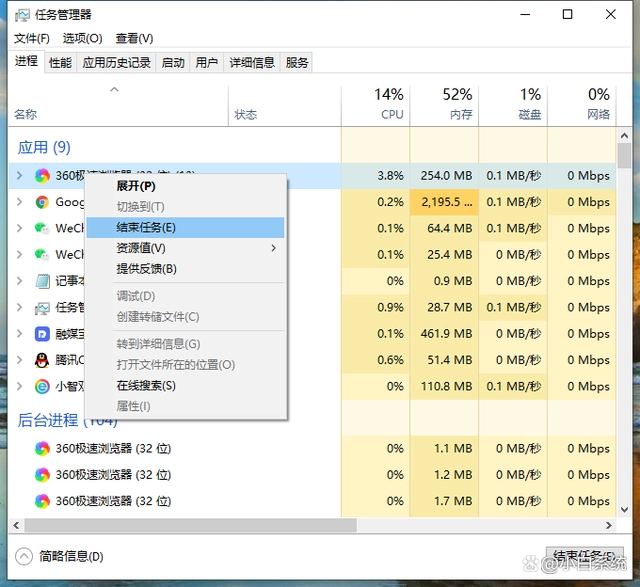Click the 结束任务 button at bottom right

coord(584,556)
